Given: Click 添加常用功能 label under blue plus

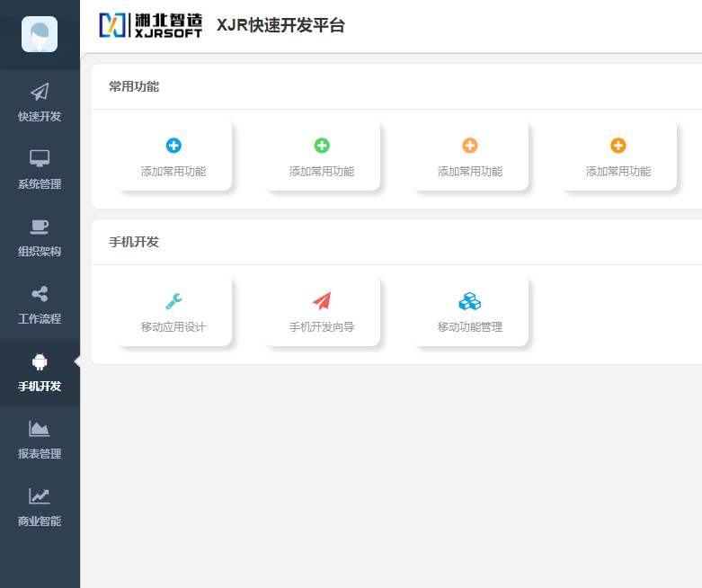Looking at the screenshot, I should pos(173,172).
